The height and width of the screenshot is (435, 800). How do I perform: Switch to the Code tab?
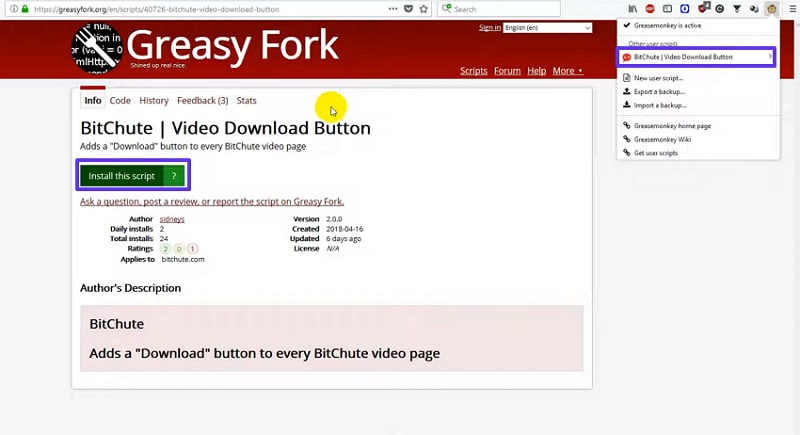pyautogui.click(x=120, y=100)
